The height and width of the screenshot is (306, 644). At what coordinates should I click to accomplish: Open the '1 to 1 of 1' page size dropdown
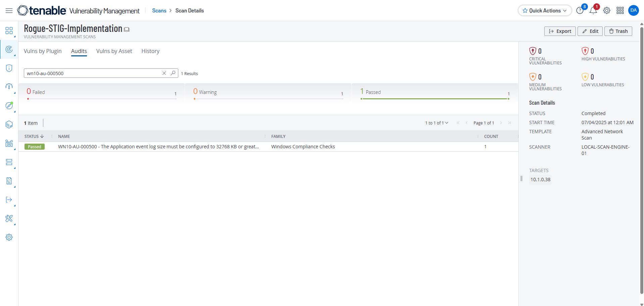pyautogui.click(x=436, y=123)
